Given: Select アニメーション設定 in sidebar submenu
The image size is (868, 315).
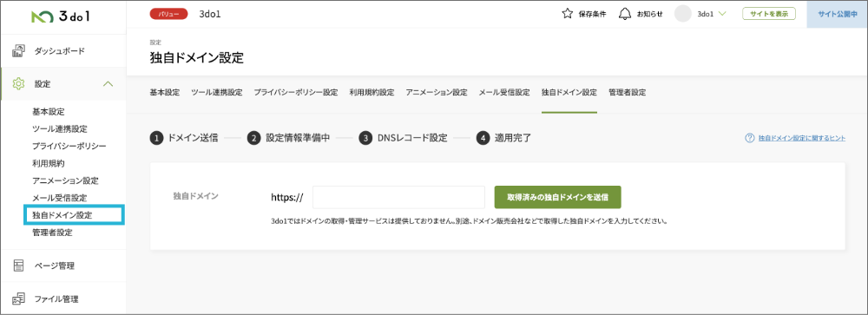Looking at the screenshot, I should tap(65, 180).
